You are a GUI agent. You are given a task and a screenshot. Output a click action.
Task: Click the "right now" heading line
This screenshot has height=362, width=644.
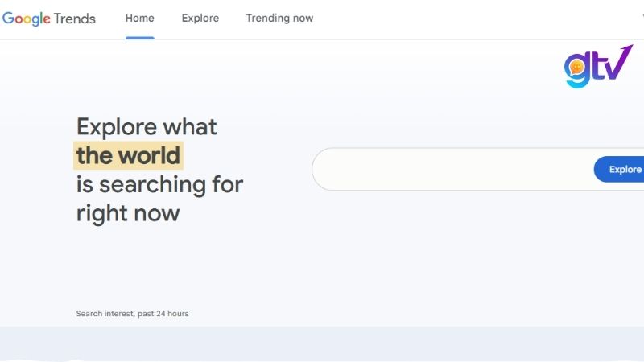click(x=128, y=213)
